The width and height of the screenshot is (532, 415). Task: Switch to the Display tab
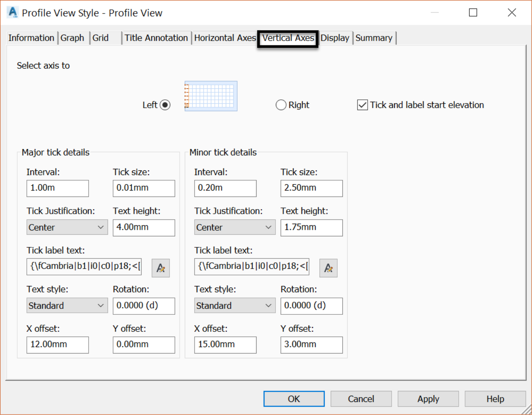(335, 38)
